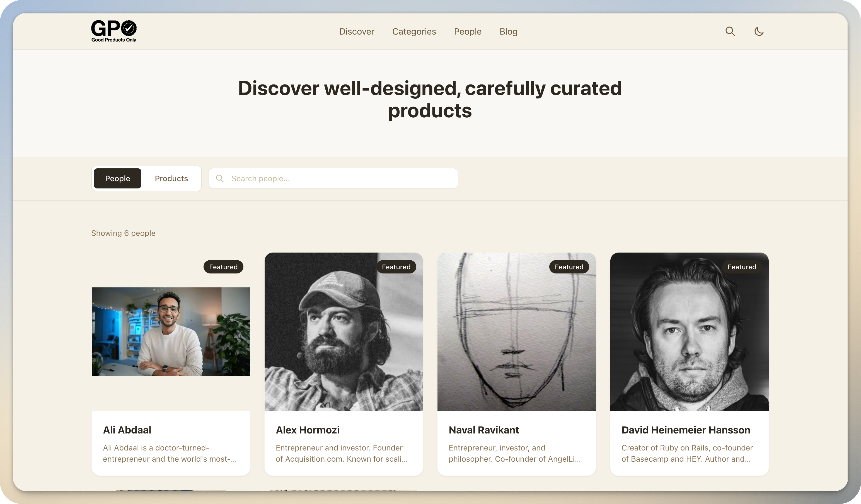Click the magnifier icon inside Search people
This screenshot has height=504, width=861.
pos(220,178)
